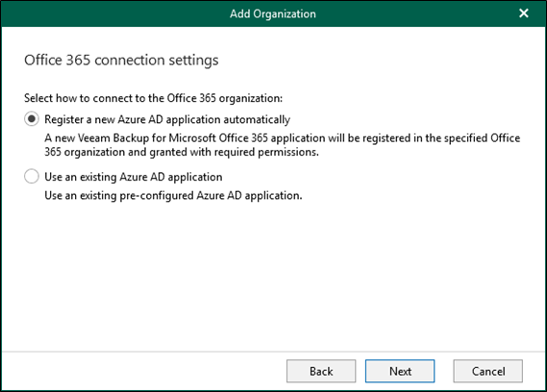Choose the Use an existing Azure AD application radio button
The width and height of the screenshot is (547, 392).
coord(32,177)
